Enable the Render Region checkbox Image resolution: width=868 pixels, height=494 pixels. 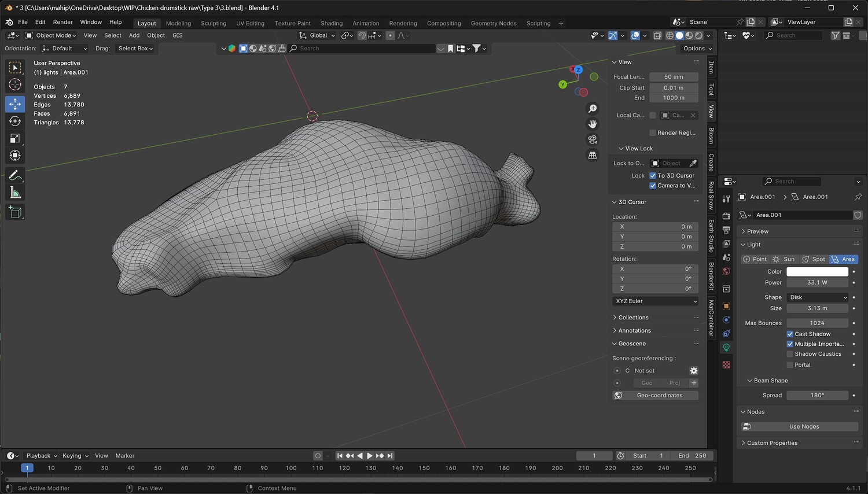coord(653,132)
